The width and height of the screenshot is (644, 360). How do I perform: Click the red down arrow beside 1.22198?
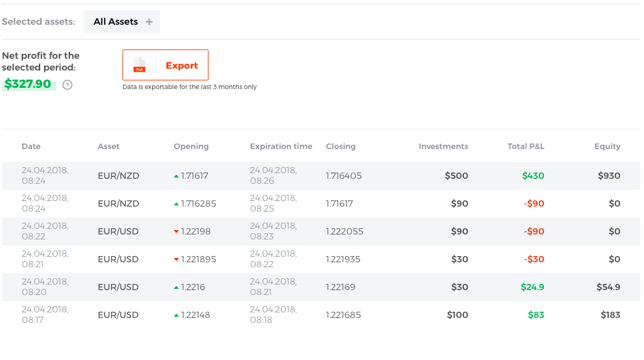[x=176, y=232]
